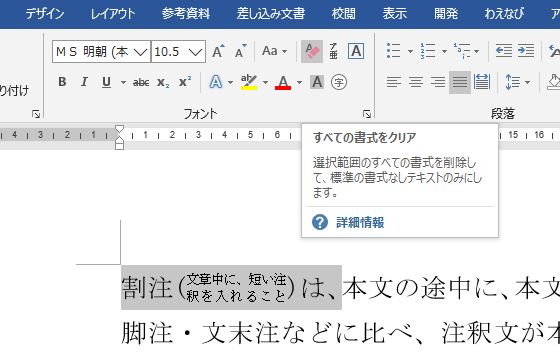This screenshot has height=361, width=560.
Task: Open the numbering style dropdown arrow
Action: point(444,51)
